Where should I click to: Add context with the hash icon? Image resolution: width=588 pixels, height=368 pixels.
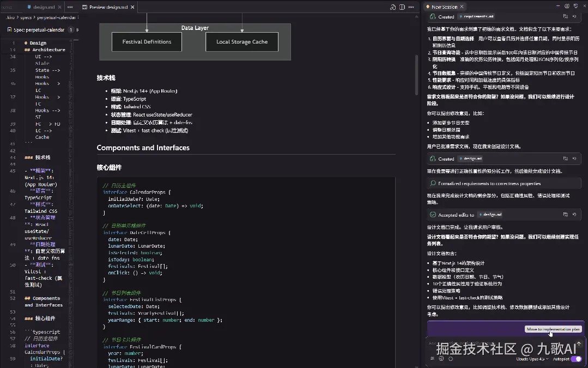coord(432,359)
